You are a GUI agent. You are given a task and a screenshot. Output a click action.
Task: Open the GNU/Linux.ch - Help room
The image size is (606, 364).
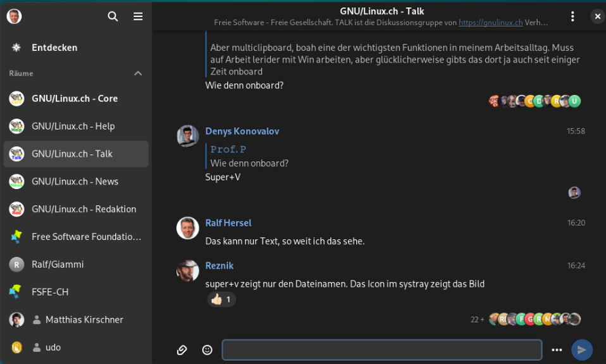point(76,126)
